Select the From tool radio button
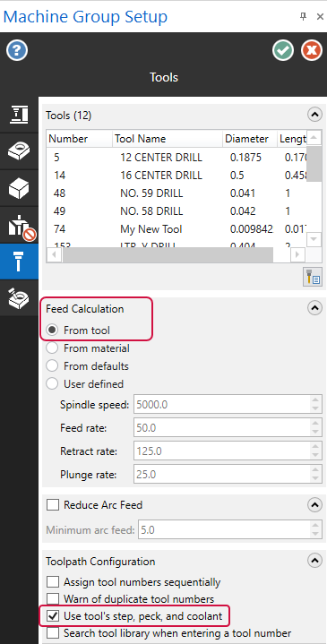This screenshot has height=644, width=327. pyautogui.click(x=53, y=331)
